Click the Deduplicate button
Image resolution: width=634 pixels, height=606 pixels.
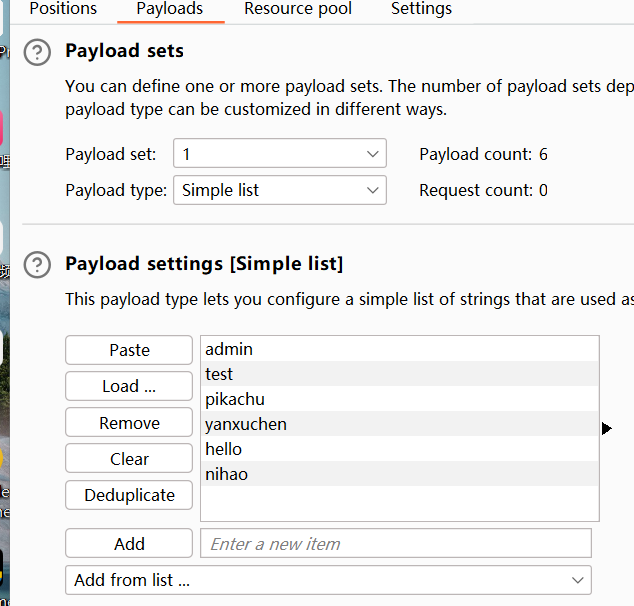tap(129, 495)
